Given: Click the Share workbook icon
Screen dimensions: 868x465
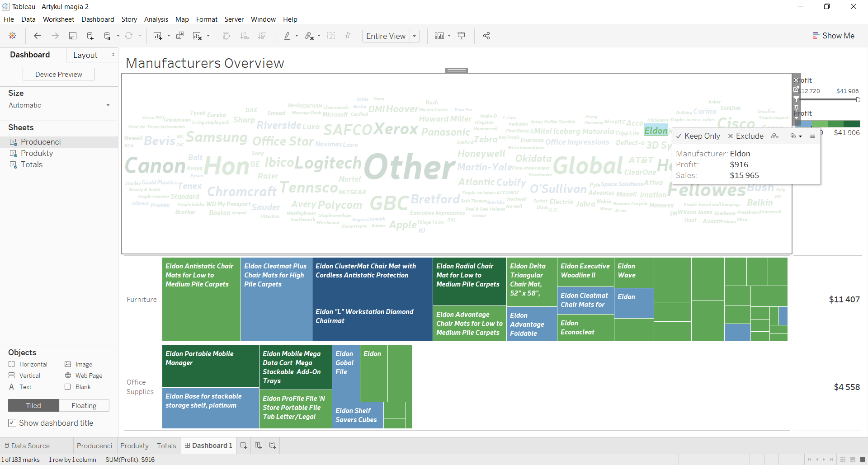Looking at the screenshot, I should click(486, 36).
